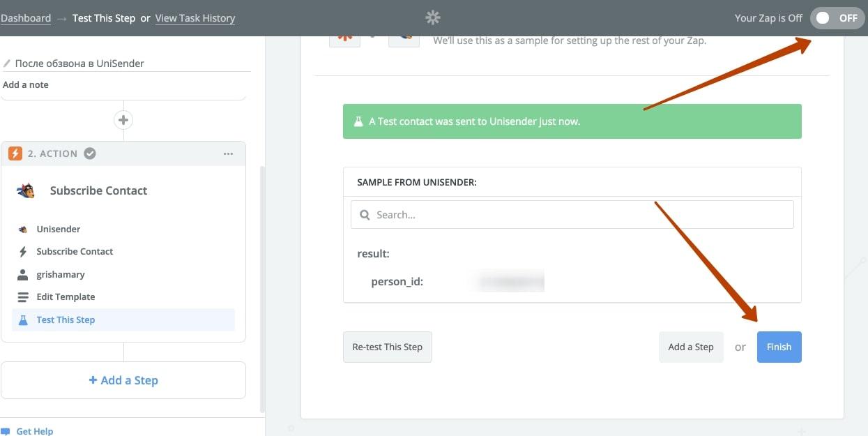
Task: Open the three-dot menu of Action step
Action: point(228,153)
